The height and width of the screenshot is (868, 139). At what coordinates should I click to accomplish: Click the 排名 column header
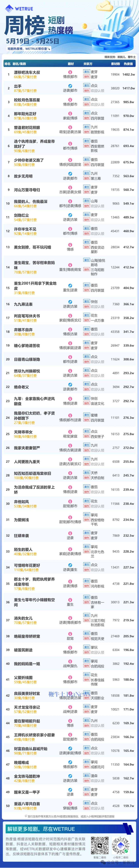click(7, 64)
